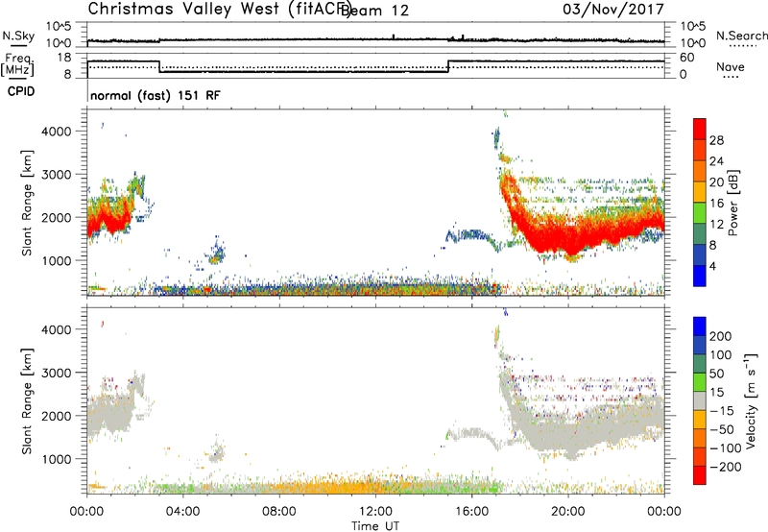
Task: Click the "Christmas Valley West (fitACF)" title
Action: (x=219, y=10)
